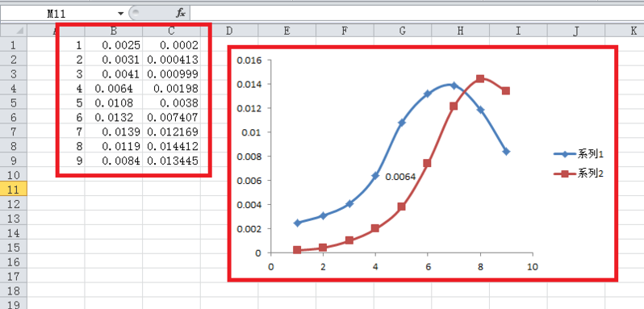Image resolution: width=644 pixels, height=309 pixels.
Task: Click the blue series peak marker at x=7
Action: 454,86
